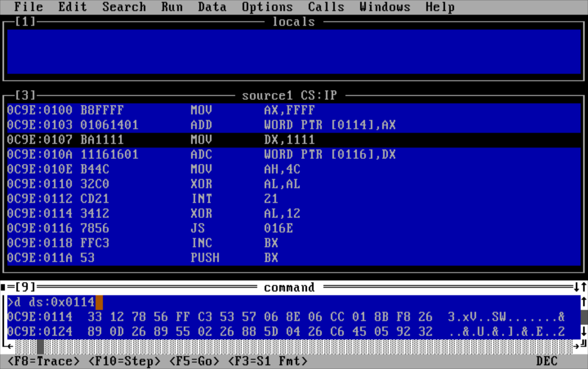Click the command window title bar down arrow
This screenshot has height=369, width=588.
tap(577, 287)
